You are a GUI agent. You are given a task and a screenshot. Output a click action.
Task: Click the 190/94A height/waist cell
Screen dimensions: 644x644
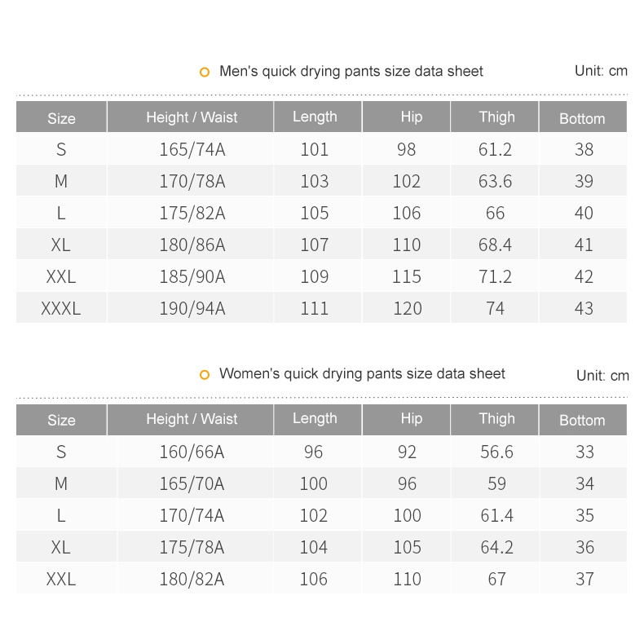pyautogui.click(x=192, y=309)
